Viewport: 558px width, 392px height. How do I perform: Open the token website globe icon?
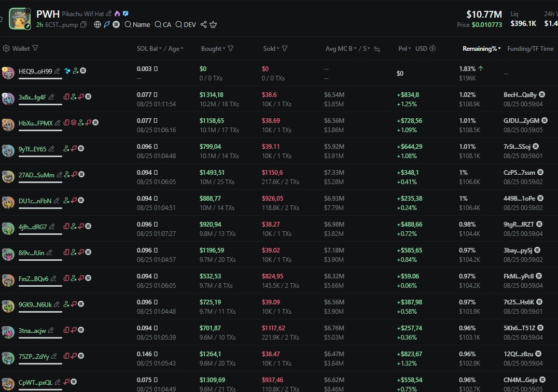pos(97,24)
